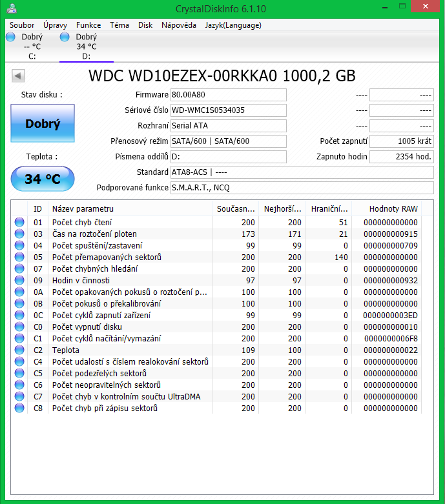
Task: Select row Počet chyb čtení
Action: (216, 222)
